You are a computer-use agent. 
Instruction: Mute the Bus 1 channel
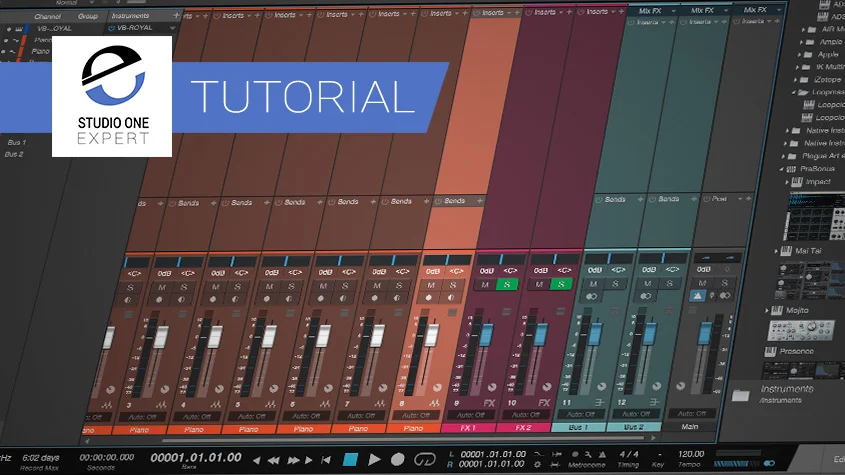coord(593,284)
